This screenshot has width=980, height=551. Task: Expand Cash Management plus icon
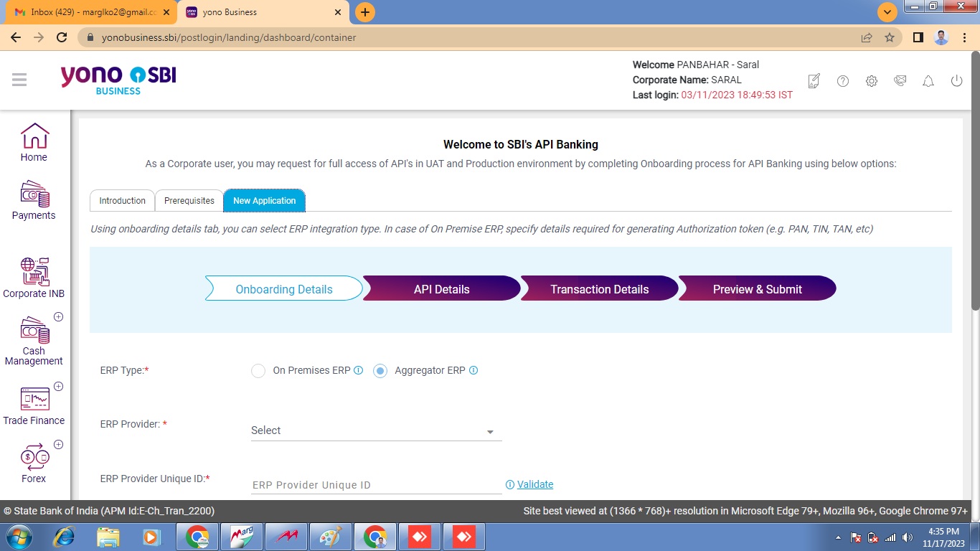59,316
